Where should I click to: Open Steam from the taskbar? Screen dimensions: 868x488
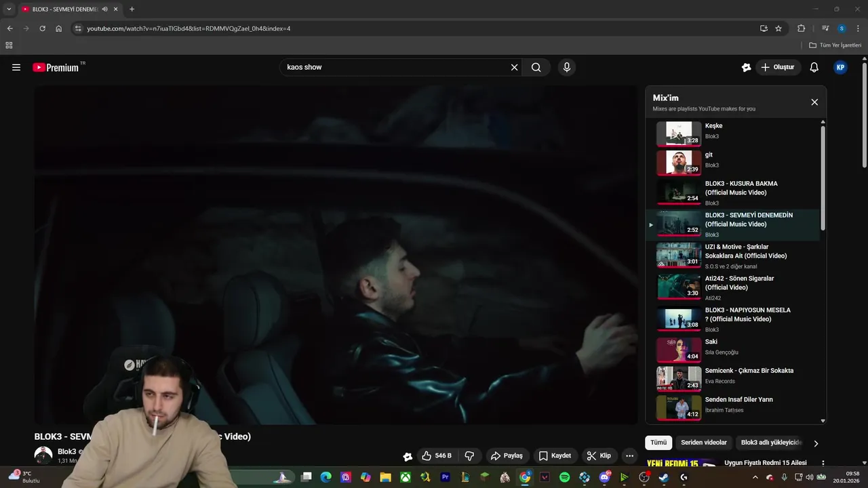click(663, 477)
